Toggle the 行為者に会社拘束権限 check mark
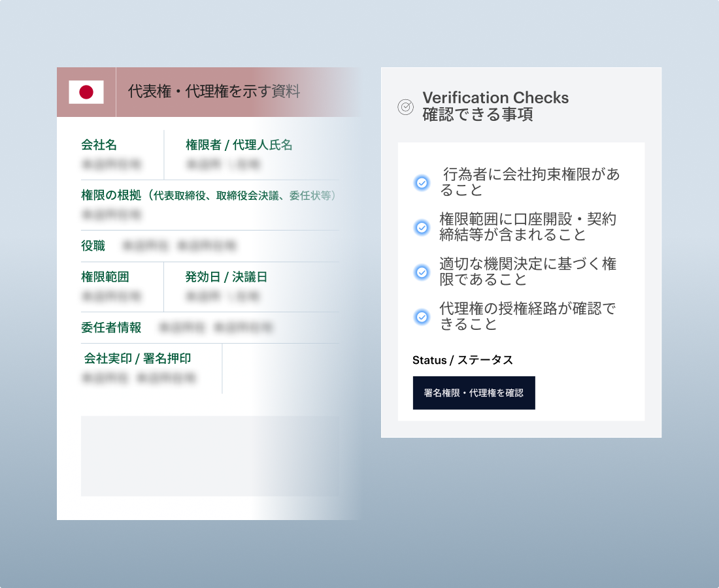Screen dimensions: 719x588 [x=422, y=183]
